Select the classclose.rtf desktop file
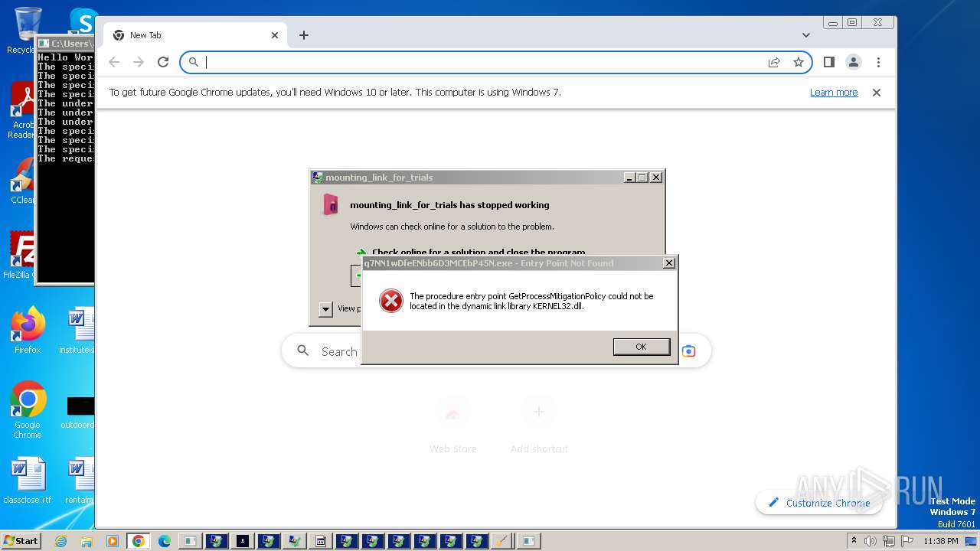The image size is (980, 551). tap(28, 481)
